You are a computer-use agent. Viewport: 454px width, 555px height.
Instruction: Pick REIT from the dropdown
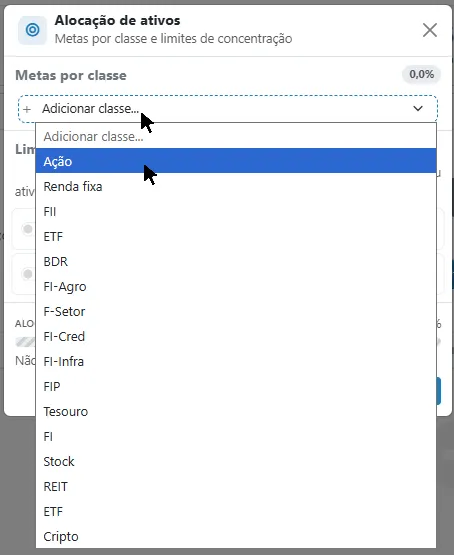(x=236, y=486)
